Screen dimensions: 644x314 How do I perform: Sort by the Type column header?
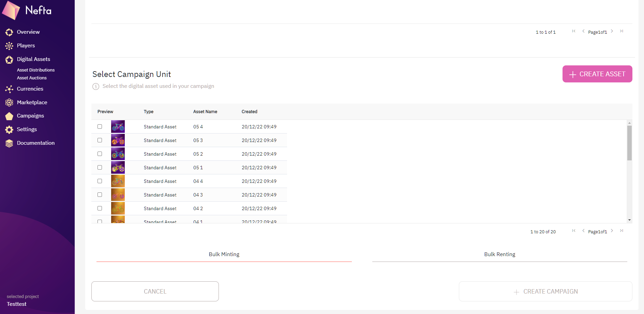coord(149,112)
